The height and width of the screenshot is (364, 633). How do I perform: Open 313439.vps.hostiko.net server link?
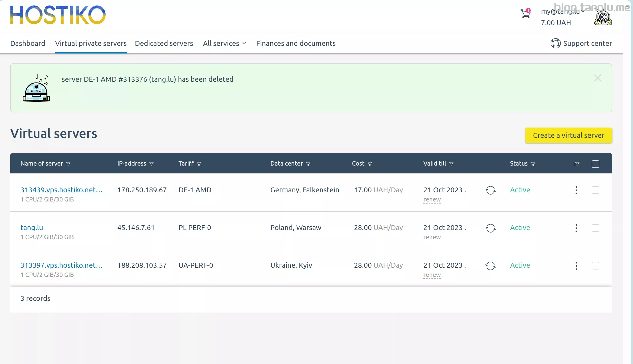pyautogui.click(x=61, y=190)
